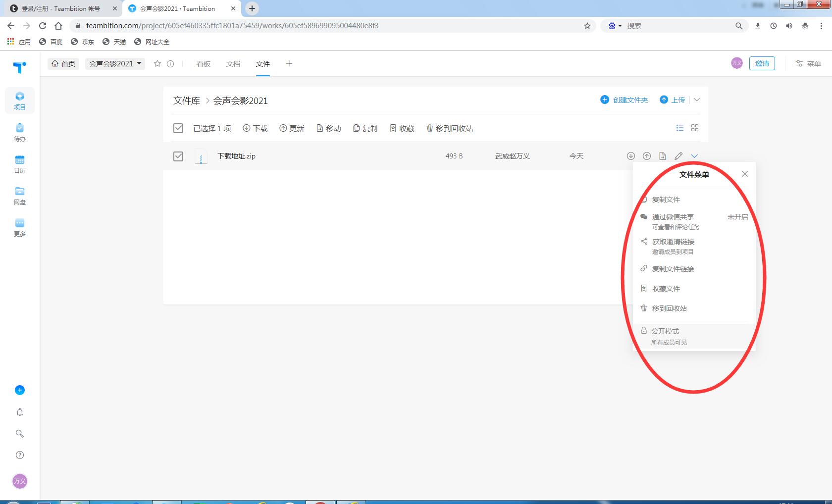Image resolution: width=832 pixels, height=504 pixels.
Task: Open the 菜单 project menu
Action: [808, 63]
